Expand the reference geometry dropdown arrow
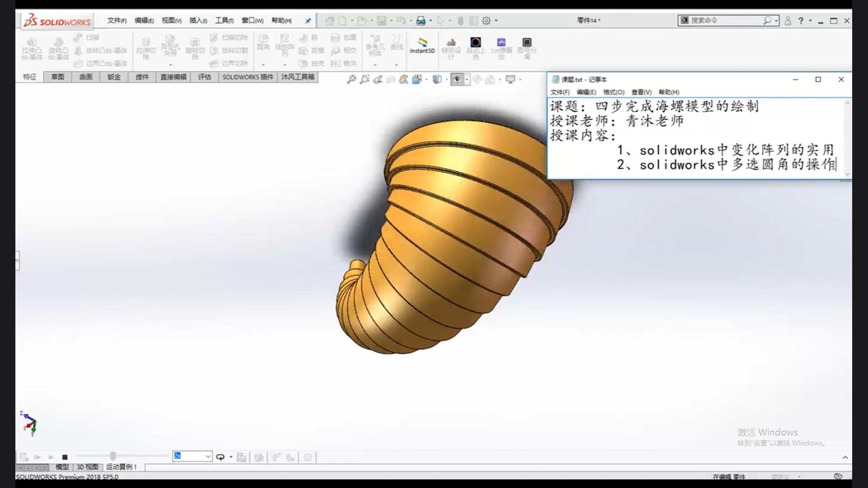The width and height of the screenshot is (868, 488). click(x=375, y=65)
